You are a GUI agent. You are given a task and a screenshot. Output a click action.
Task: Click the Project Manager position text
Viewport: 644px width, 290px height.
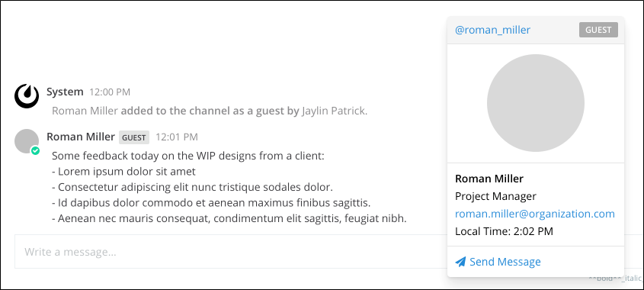pyautogui.click(x=495, y=196)
